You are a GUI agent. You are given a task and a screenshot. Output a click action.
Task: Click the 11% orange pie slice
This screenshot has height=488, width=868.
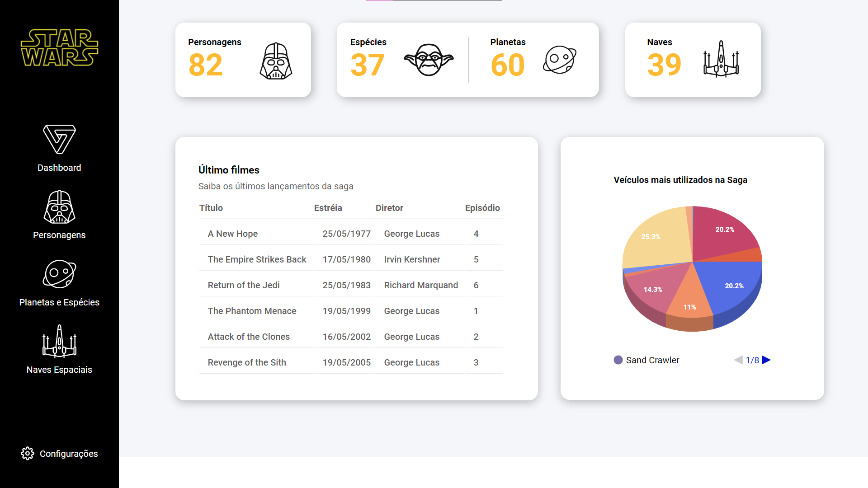[690, 303]
